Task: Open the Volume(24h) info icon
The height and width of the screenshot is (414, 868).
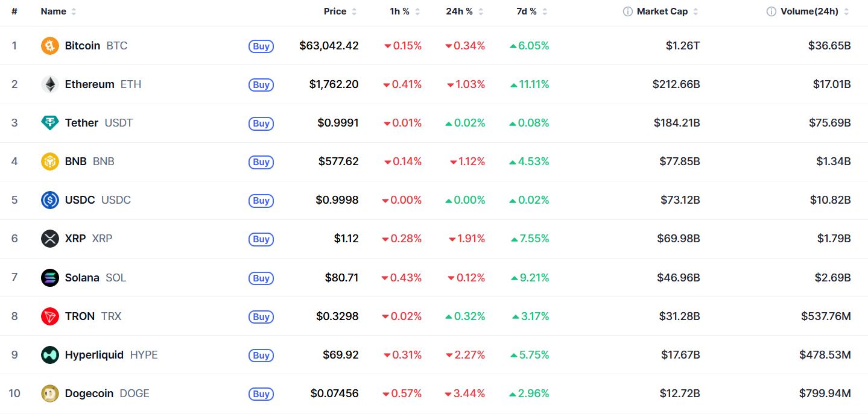Action: point(771,11)
